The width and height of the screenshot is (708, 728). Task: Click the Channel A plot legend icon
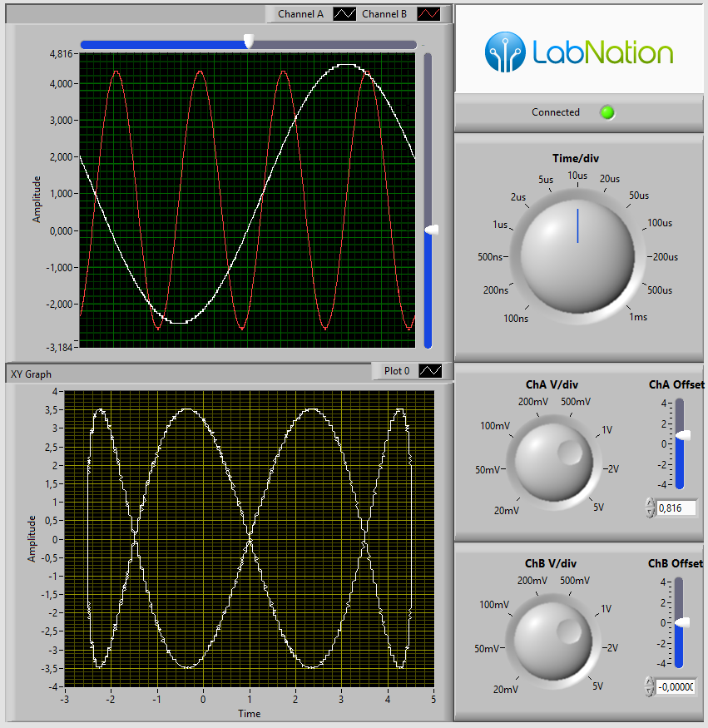click(344, 14)
